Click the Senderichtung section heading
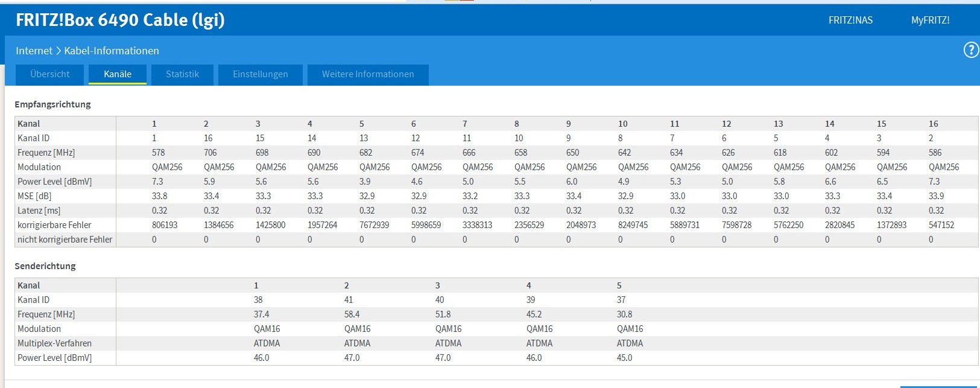The width and height of the screenshot is (980, 388). (45, 266)
